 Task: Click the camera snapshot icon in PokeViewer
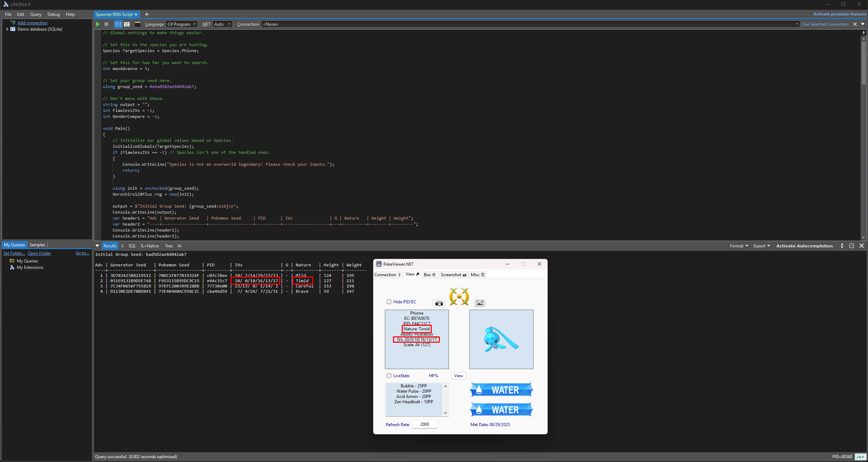click(x=439, y=303)
